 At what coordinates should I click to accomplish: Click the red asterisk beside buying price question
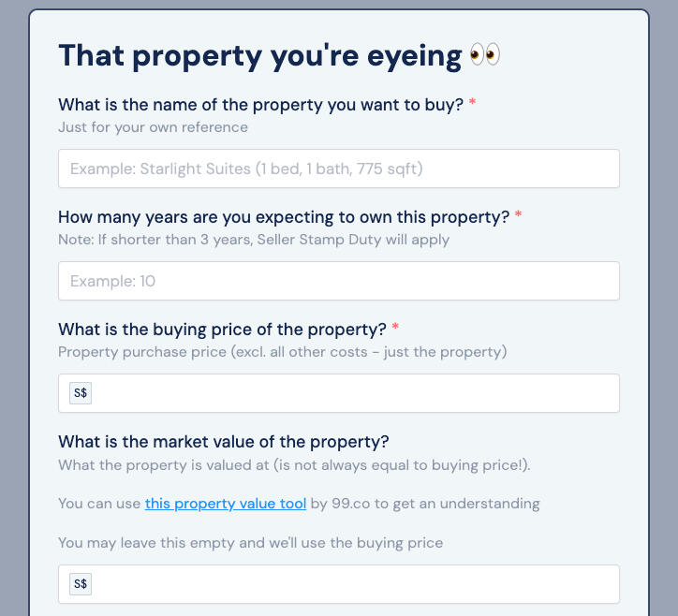[x=395, y=330]
